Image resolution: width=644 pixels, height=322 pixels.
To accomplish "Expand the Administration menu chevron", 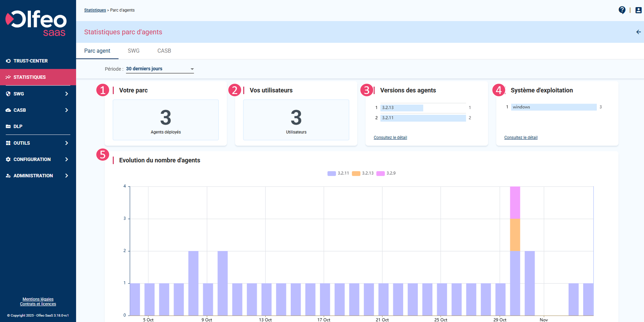I will (67, 176).
